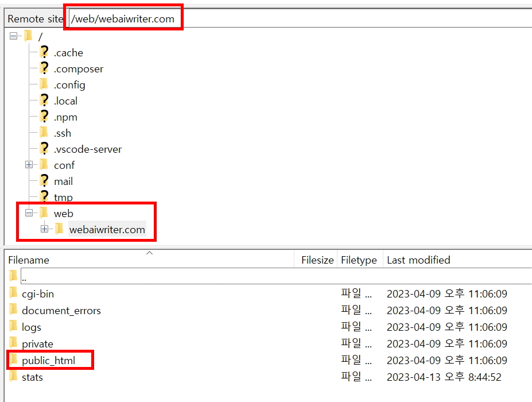532x402 pixels.
Task: Select the conf folder in tree
Action: click(64, 165)
